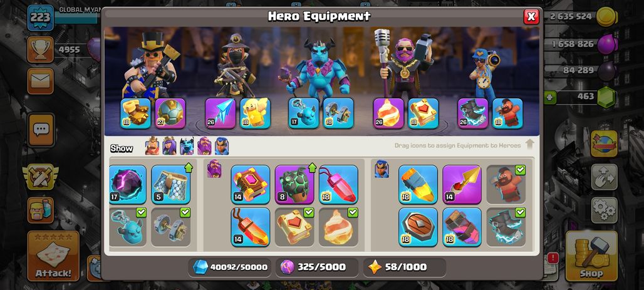Select the Dark Orb level 17 equipment
Screen dimensions: 644x290
[128, 184]
